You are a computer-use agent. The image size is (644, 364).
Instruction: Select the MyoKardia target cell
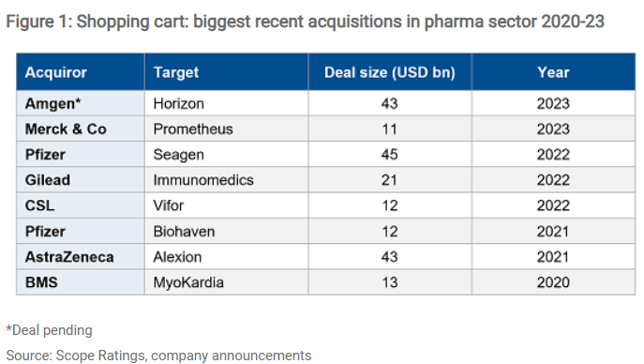point(226,282)
